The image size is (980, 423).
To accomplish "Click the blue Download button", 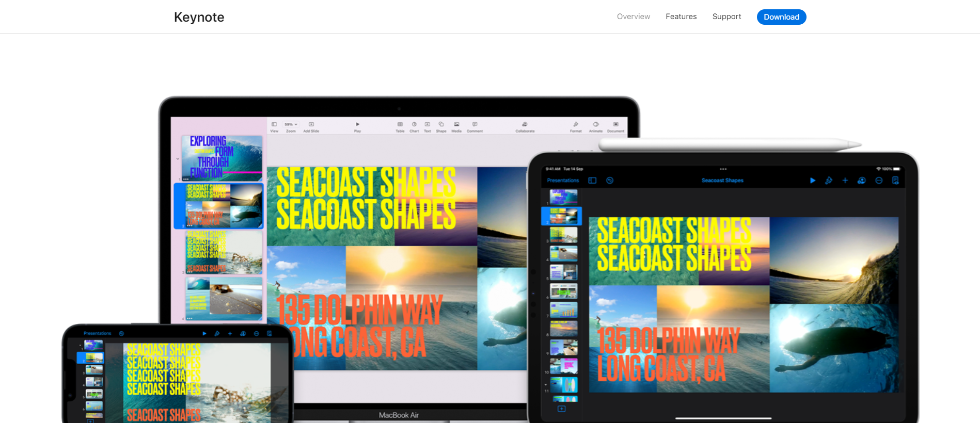I will coord(781,17).
